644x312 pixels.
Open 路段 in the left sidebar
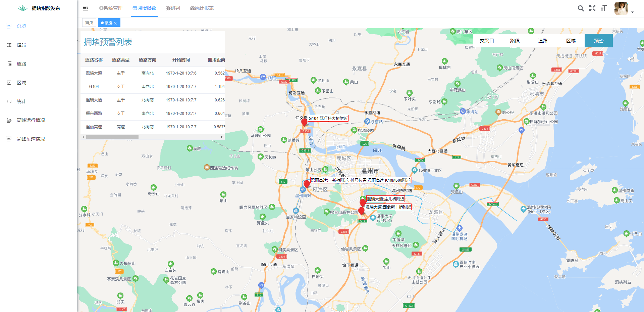(21, 45)
